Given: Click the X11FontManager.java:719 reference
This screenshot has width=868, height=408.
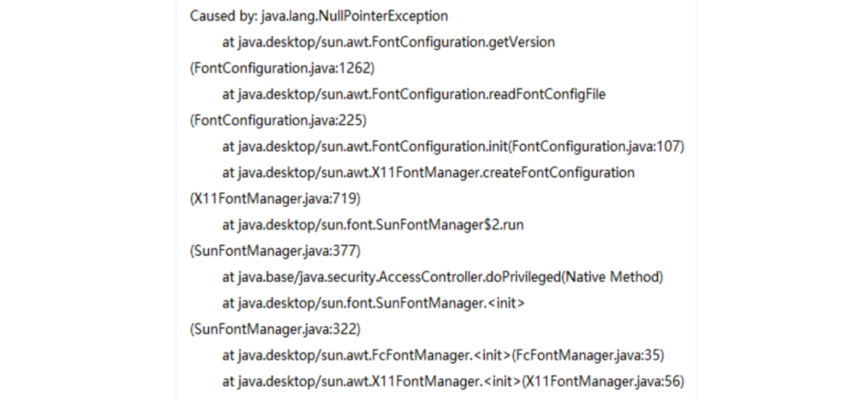Looking at the screenshot, I should coord(275,199).
